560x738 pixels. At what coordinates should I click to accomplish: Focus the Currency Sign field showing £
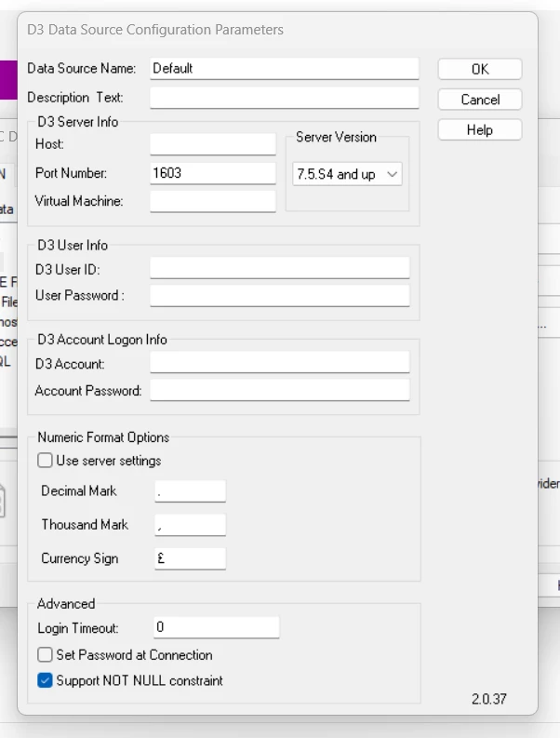point(190,558)
